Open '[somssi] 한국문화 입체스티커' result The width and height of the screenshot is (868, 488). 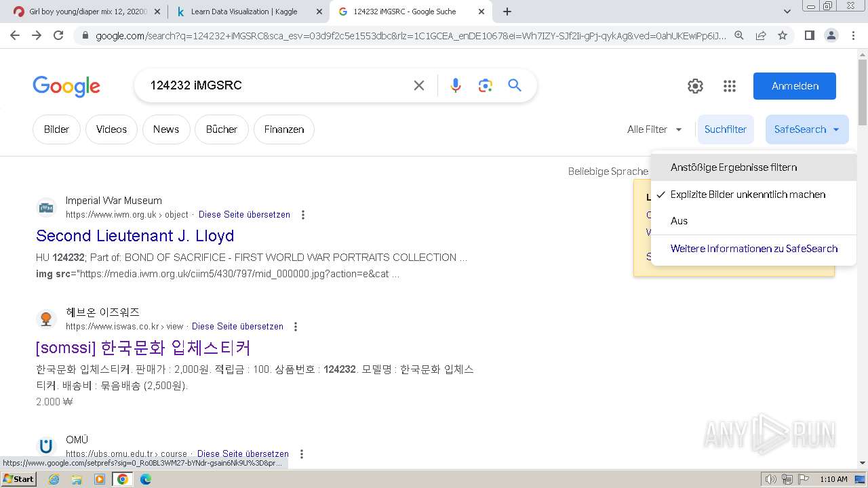pyautogui.click(x=143, y=348)
